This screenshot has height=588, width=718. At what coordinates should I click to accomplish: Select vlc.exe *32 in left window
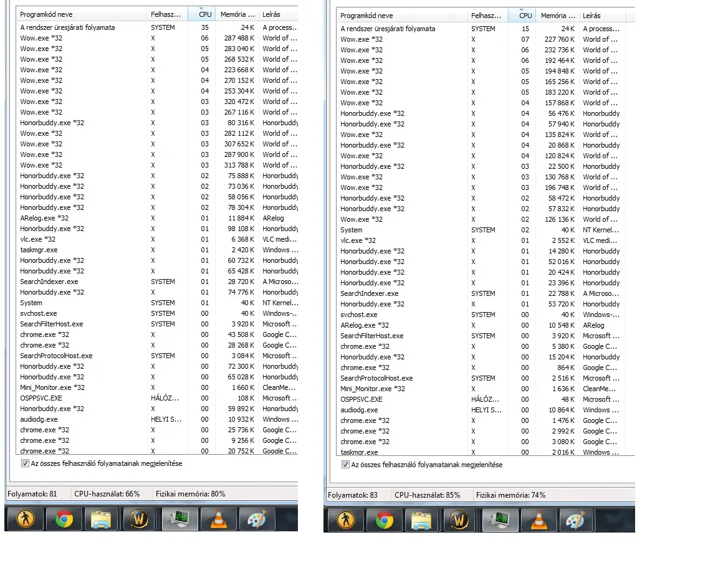(x=157, y=239)
